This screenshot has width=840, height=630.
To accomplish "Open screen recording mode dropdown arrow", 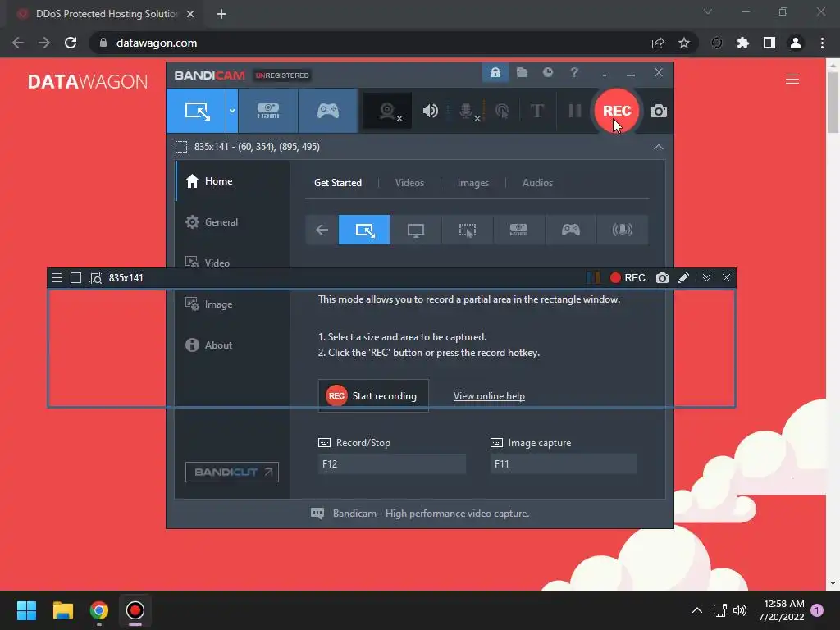I will [232, 111].
